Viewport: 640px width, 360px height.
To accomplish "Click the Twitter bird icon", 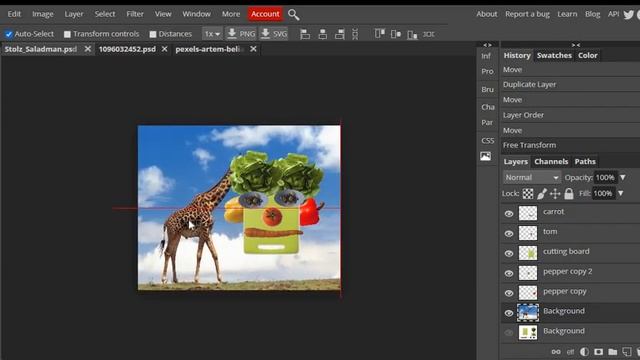I will click(629, 15).
